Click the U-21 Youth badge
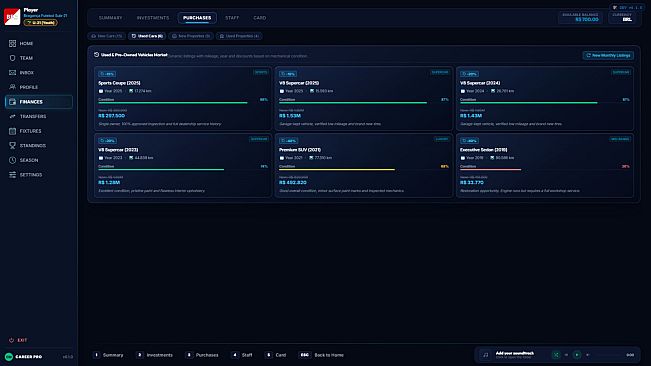 [x=41, y=22]
